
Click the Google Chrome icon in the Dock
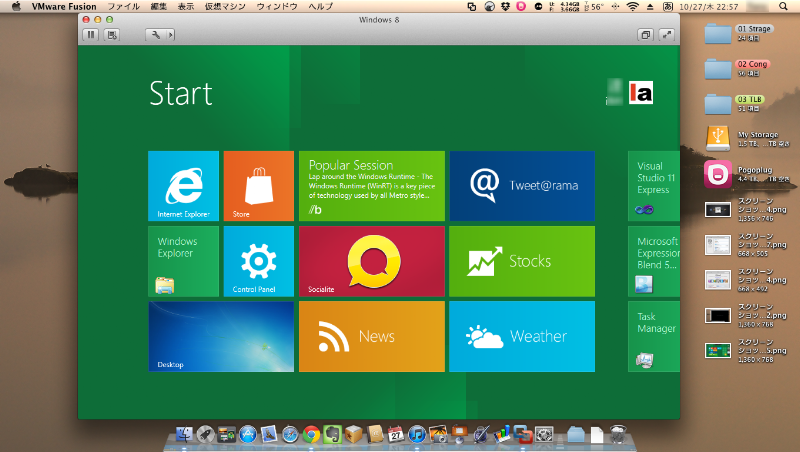311,434
